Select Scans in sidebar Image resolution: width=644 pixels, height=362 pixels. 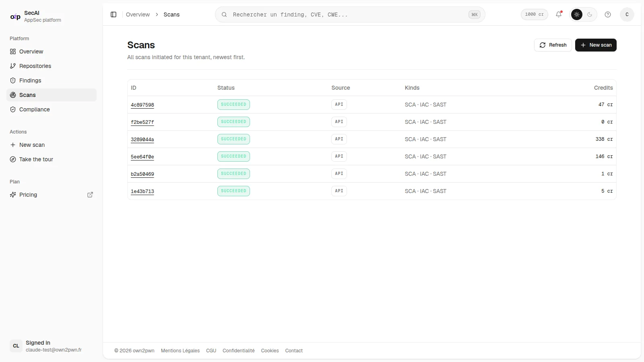click(52, 95)
